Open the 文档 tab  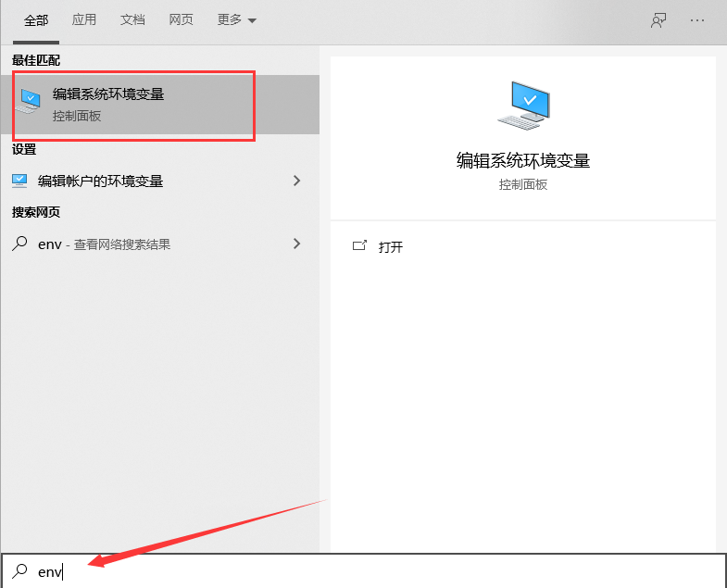click(x=132, y=20)
